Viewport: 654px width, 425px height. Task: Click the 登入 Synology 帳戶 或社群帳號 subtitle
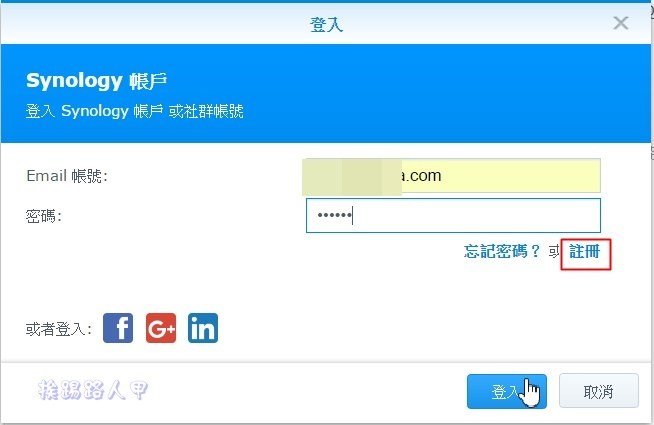point(134,111)
